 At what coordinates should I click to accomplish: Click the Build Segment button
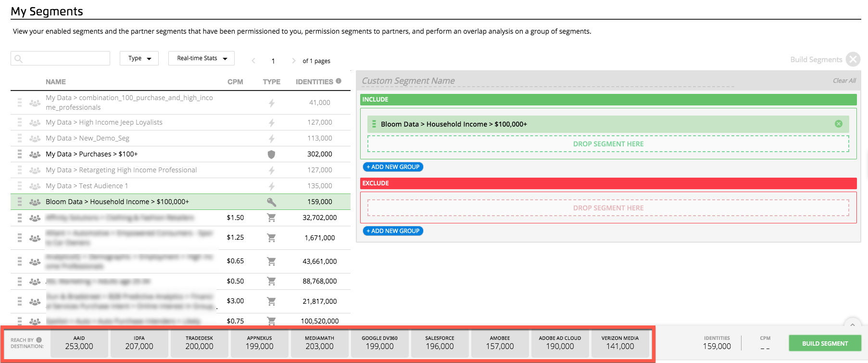pyautogui.click(x=825, y=343)
